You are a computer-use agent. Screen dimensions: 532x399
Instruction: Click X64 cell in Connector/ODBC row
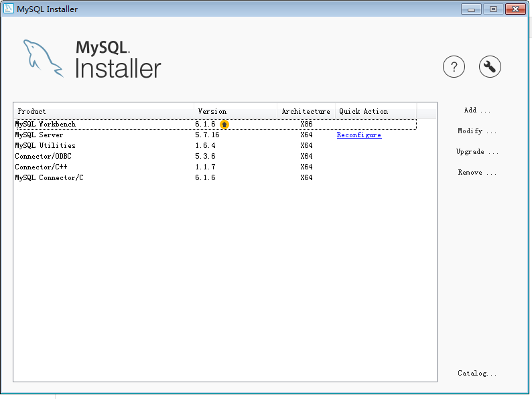306,156
